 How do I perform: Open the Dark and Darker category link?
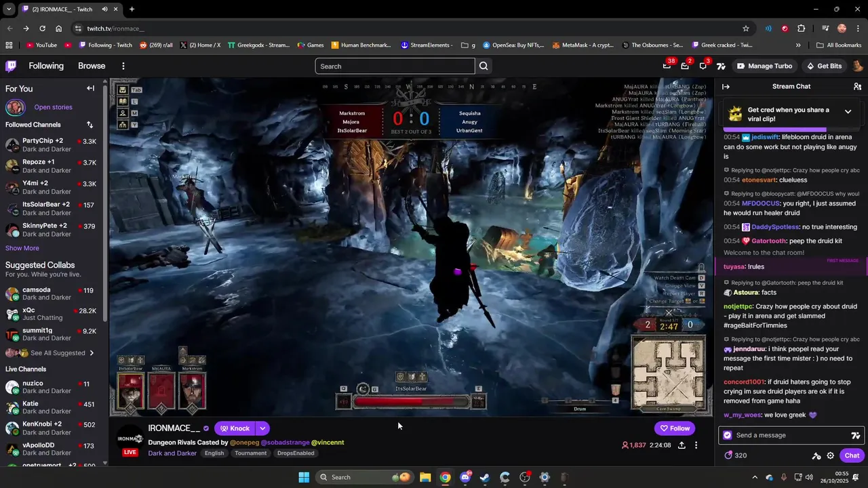[172, 453]
